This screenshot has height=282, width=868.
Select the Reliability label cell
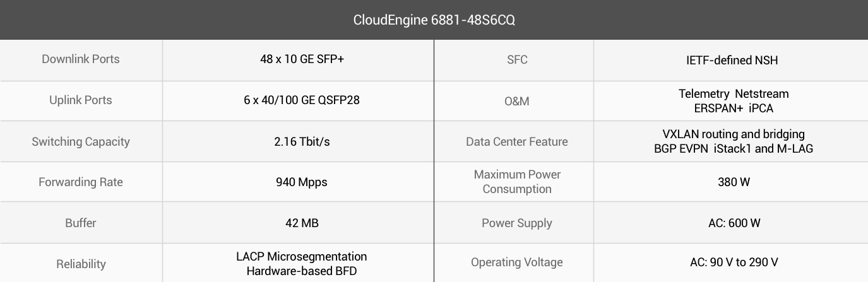coord(81,263)
